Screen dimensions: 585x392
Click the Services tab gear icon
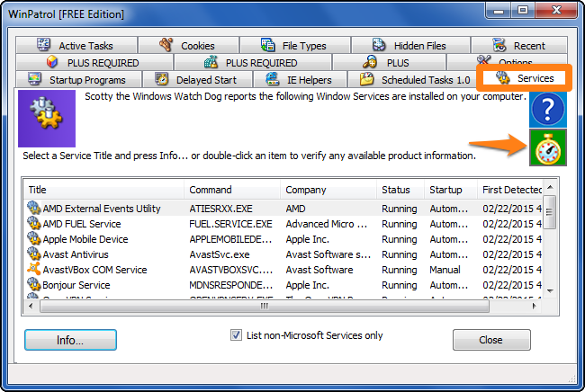coord(503,78)
